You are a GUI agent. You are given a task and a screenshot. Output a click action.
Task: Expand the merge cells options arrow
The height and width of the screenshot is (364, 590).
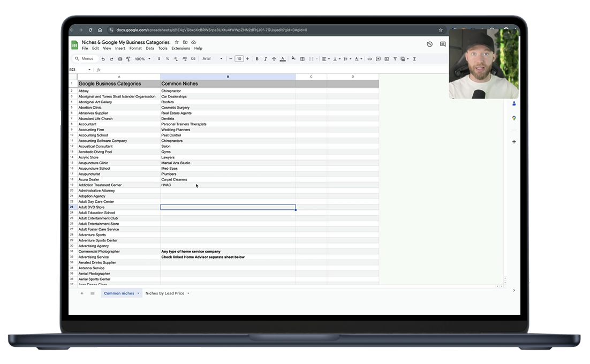pyautogui.click(x=317, y=59)
